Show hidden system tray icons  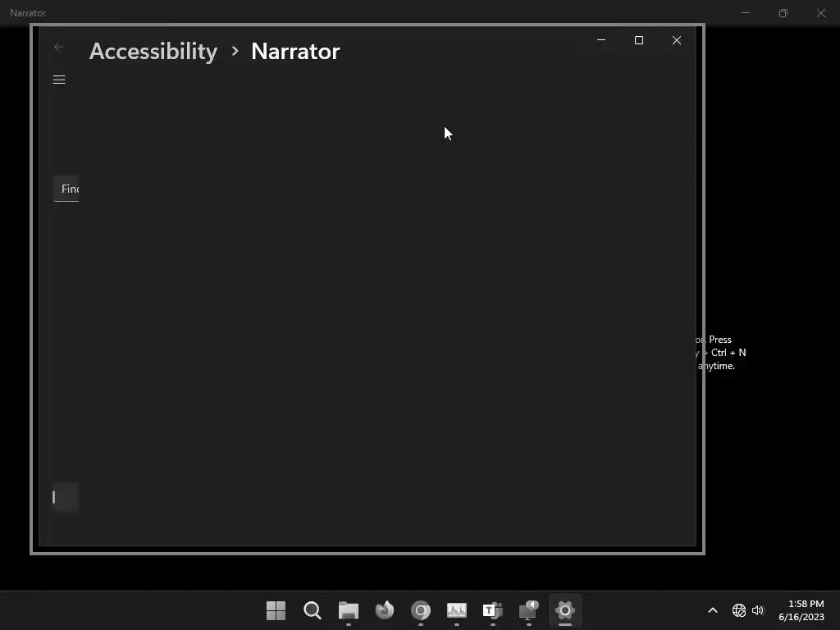(x=713, y=610)
